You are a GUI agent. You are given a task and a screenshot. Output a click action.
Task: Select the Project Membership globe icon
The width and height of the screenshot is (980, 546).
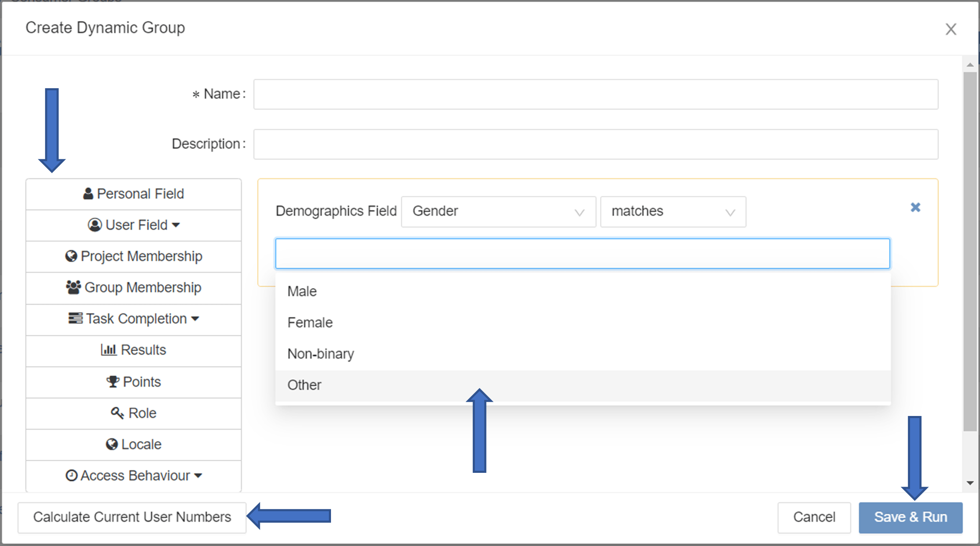(72, 256)
